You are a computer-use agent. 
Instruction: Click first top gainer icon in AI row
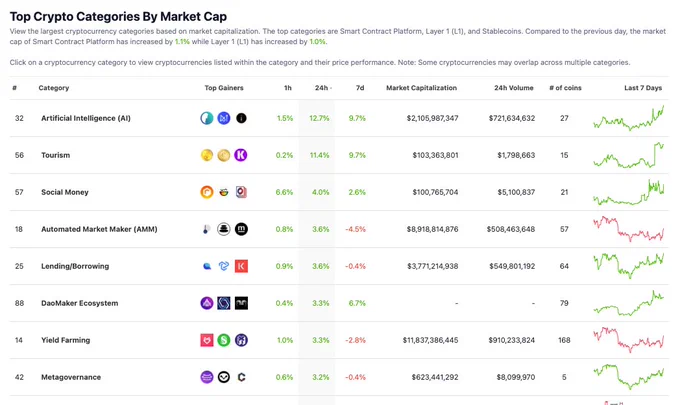(207, 118)
